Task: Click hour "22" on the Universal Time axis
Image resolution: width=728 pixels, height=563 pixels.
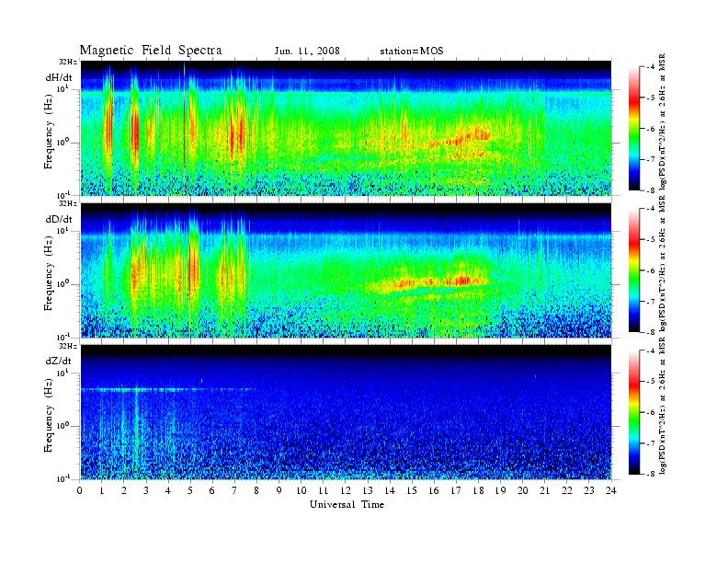Action: [567, 490]
